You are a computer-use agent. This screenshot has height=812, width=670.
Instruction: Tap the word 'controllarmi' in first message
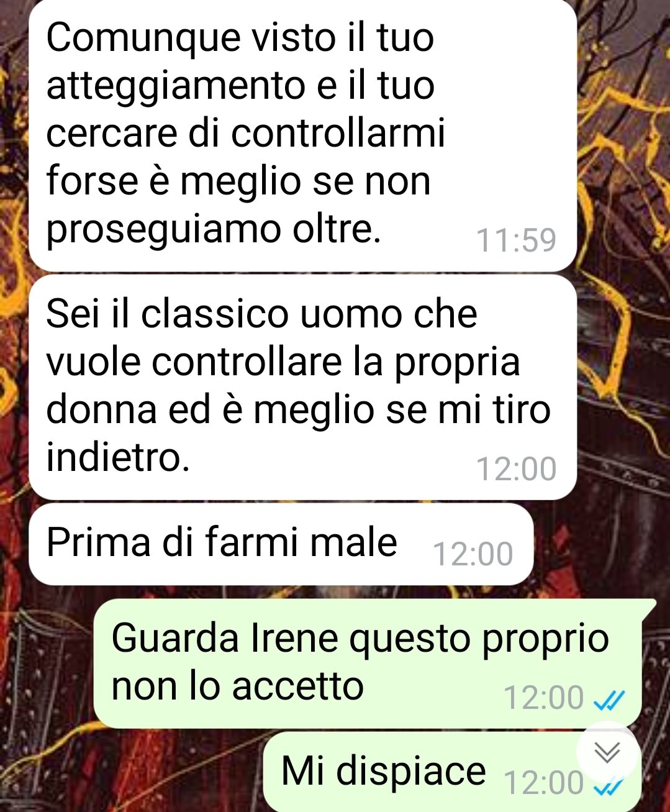338,133
